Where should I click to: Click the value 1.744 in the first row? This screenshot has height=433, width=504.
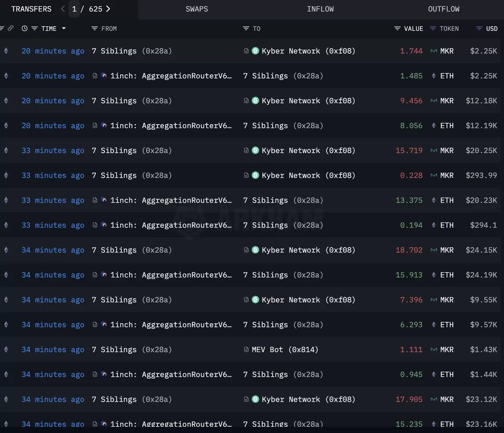(x=411, y=51)
